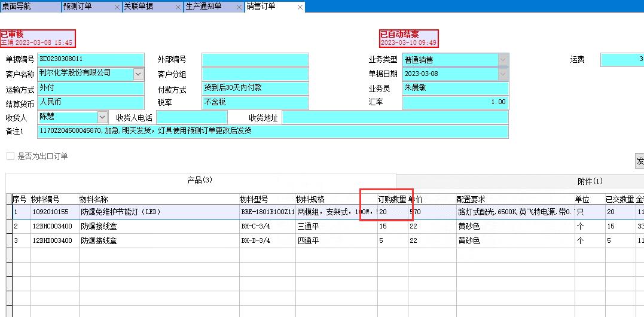Viewport: 644px width, 317px height.
Task: Switch to the 附件(1) tab
Action: (x=590, y=181)
